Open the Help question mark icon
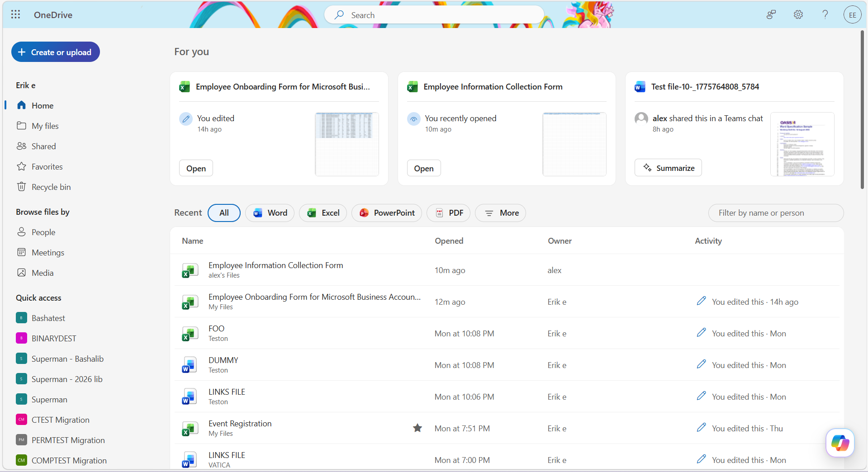 pyautogui.click(x=825, y=14)
